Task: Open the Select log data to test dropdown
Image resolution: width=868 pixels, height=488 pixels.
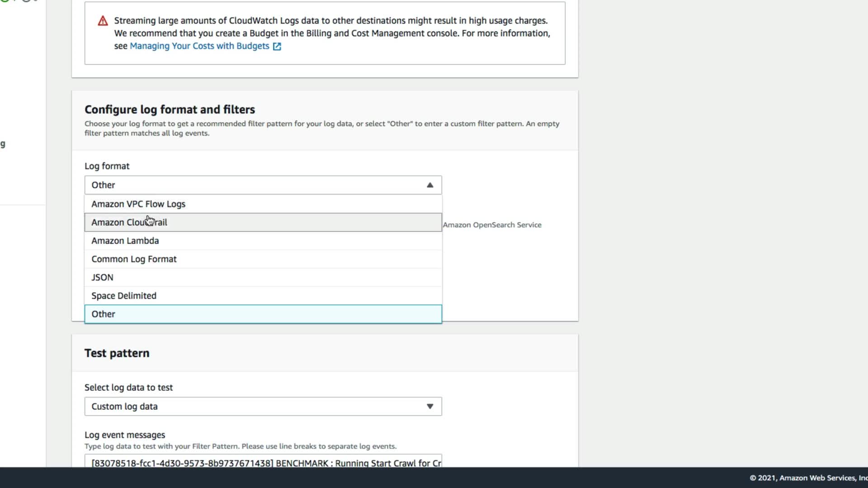Action: pos(262,407)
